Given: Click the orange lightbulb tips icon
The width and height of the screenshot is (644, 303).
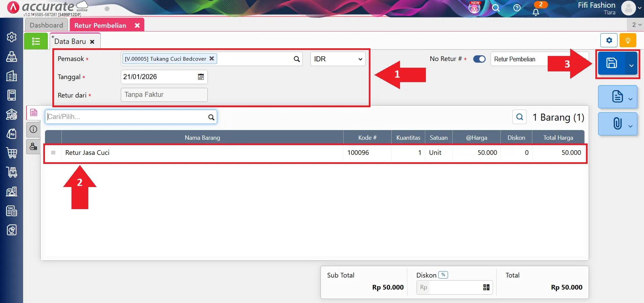Looking at the screenshot, I should coord(628,41).
